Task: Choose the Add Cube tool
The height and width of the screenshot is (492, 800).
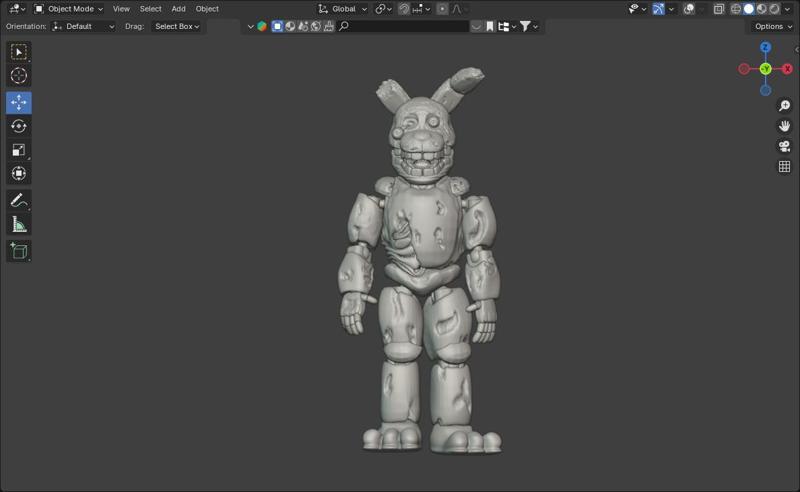Action: 18,250
